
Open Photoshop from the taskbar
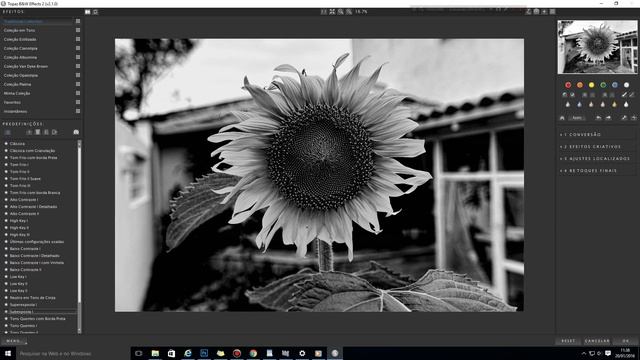click(x=204, y=353)
